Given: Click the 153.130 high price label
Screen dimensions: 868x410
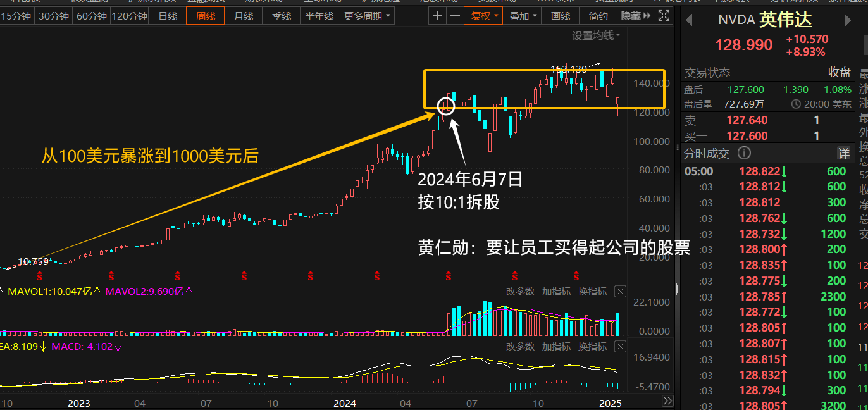Looking at the screenshot, I should point(568,68).
